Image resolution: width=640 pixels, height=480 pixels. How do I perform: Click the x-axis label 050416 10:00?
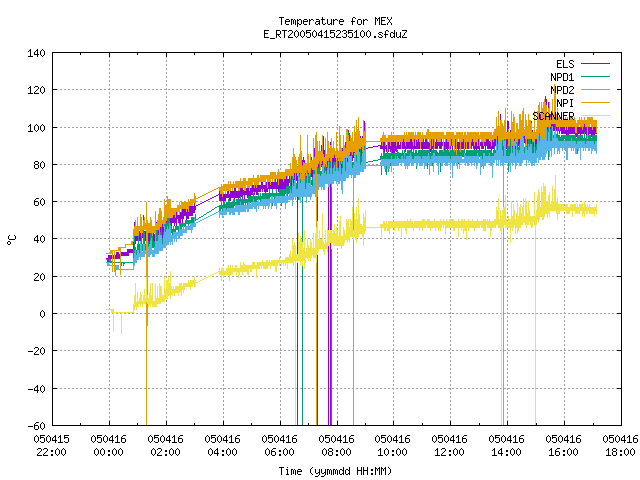click(392, 446)
